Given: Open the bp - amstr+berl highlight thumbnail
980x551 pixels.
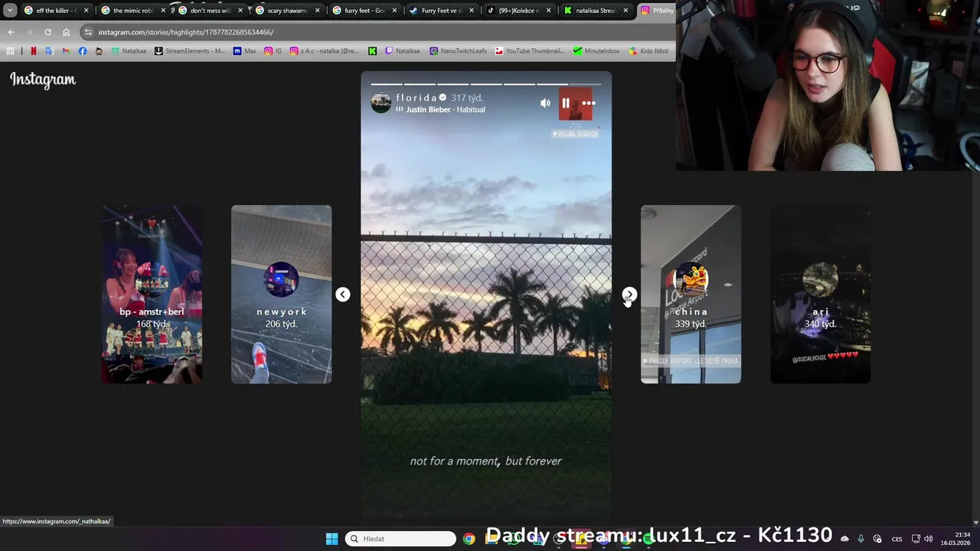Looking at the screenshot, I should pos(152,294).
